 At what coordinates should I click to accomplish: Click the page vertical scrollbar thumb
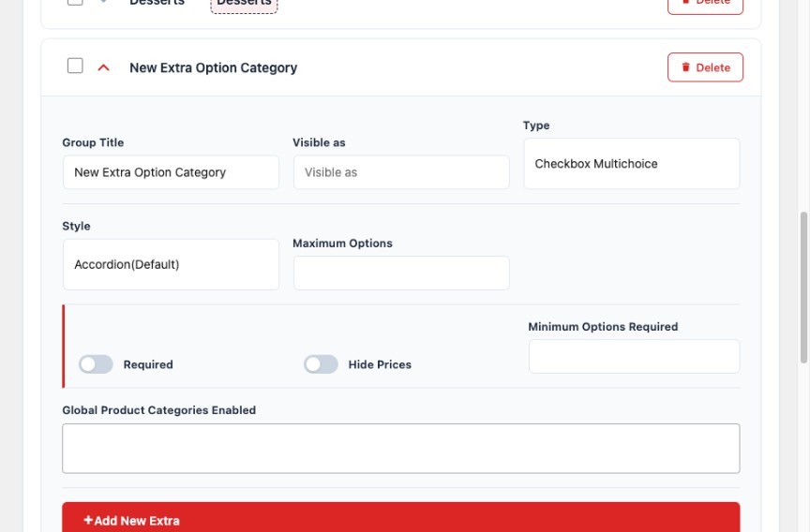pyautogui.click(x=803, y=287)
